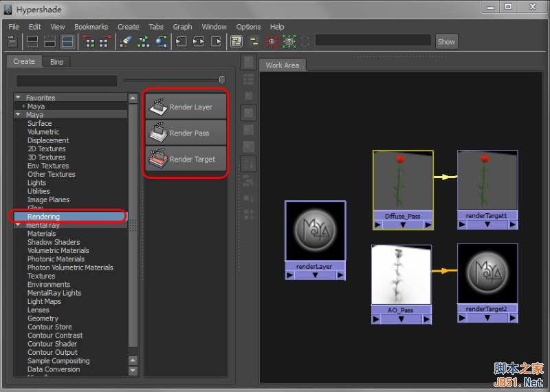Toggle show top tabs only
The height and width of the screenshot is (392, 550).
tap(32, 42)
